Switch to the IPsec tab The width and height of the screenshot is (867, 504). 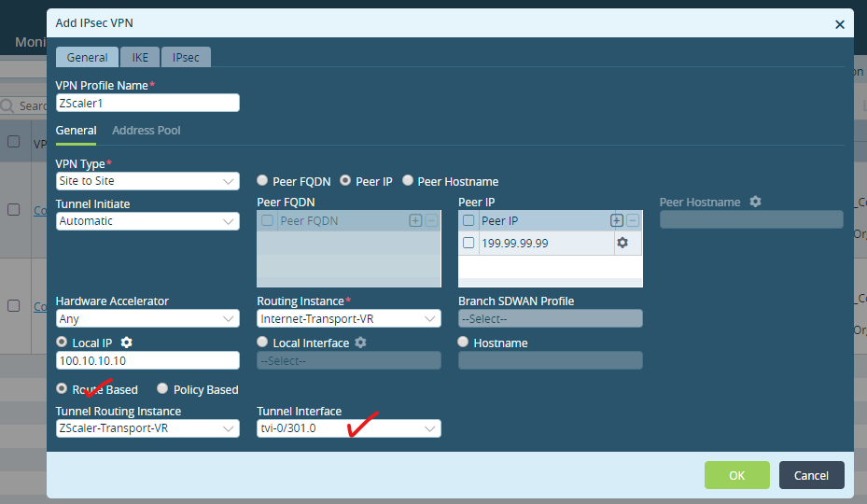coord(186,57)
